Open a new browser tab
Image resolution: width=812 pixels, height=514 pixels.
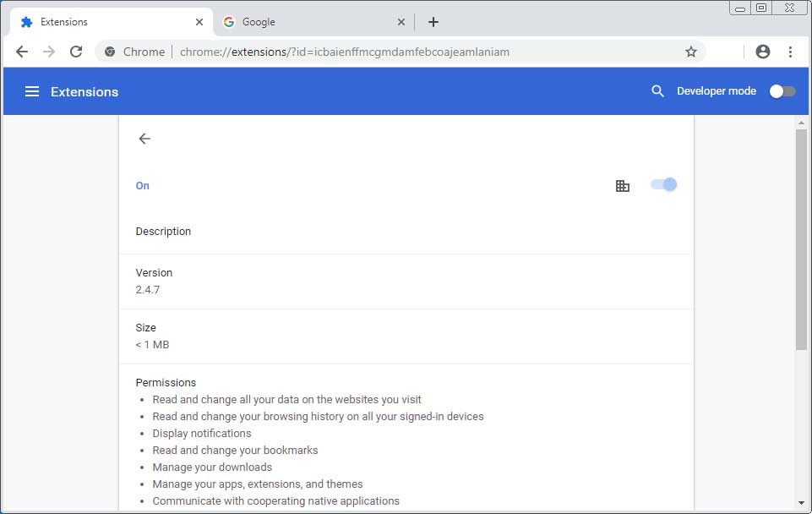tap(433, 22)
